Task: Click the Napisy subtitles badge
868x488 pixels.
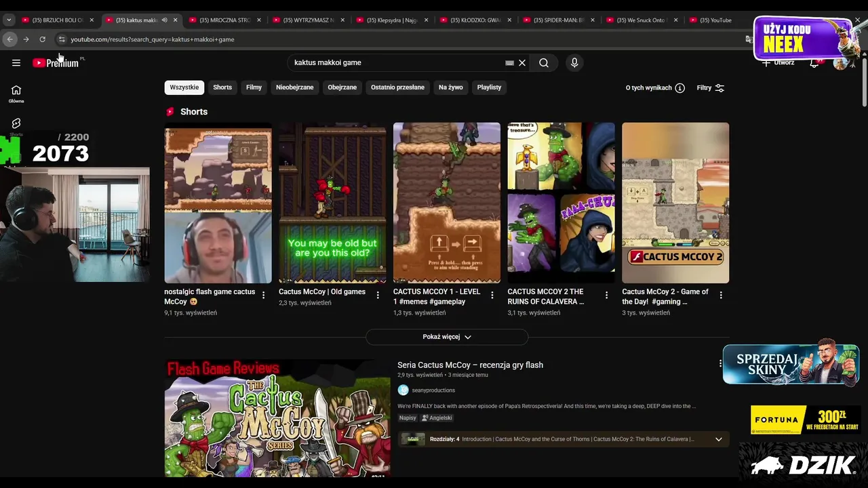Action: tap(408, 418)
